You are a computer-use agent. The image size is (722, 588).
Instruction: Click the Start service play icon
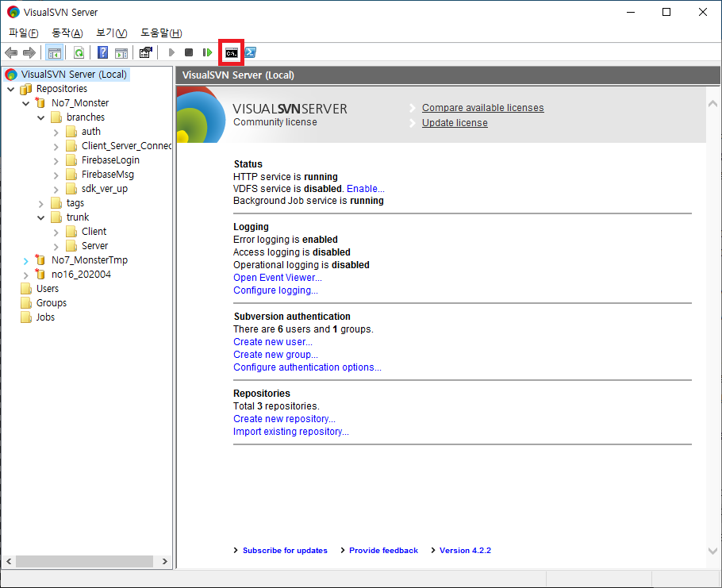coord(171,52)
